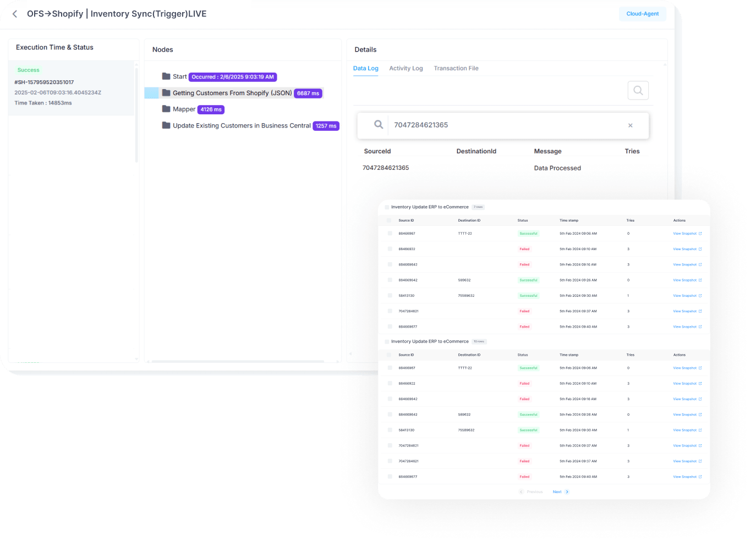This screenshot has height=547, width=756.
Task: Toggle the checkbox of the 10 rows Inventory Update group
Action: click(387, 341)
